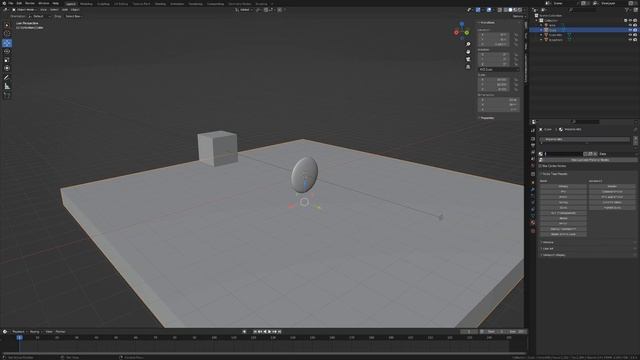Open the timeline Keying popover
640x360 pixels.
(x=35, y=332)
